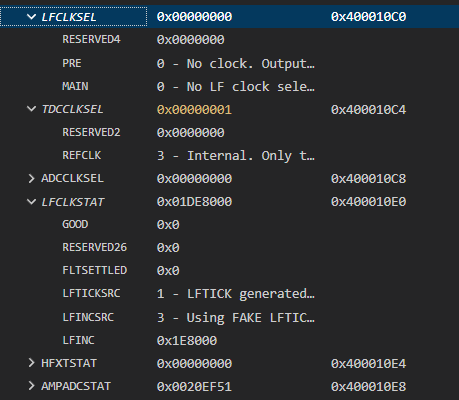Screen dimensions: 459x400
Task: Select the PRE field
Action: click(x=72, y=63)
